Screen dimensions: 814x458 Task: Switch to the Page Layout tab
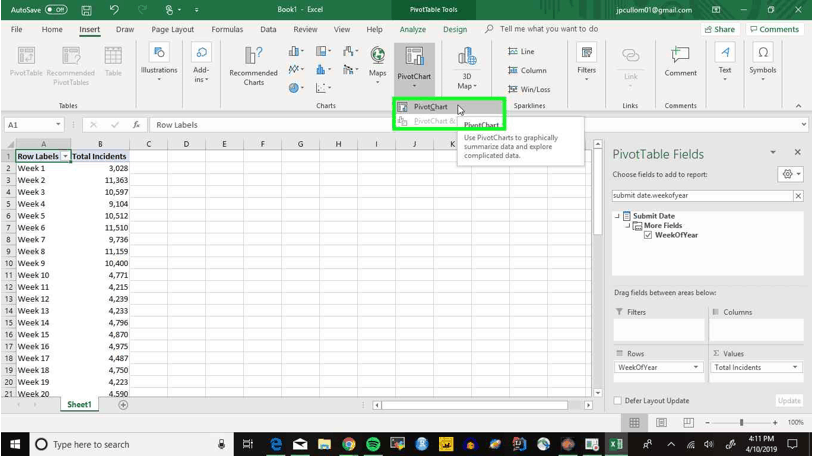click(x=172, y=30)
